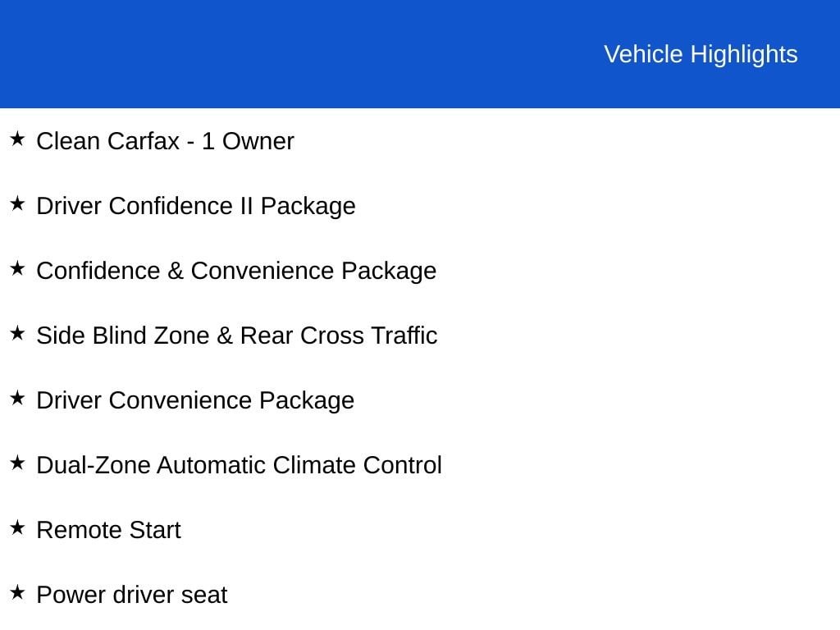Select the Power driver seat item
This screenshot has height=630, width=840.
pos(132,596)
